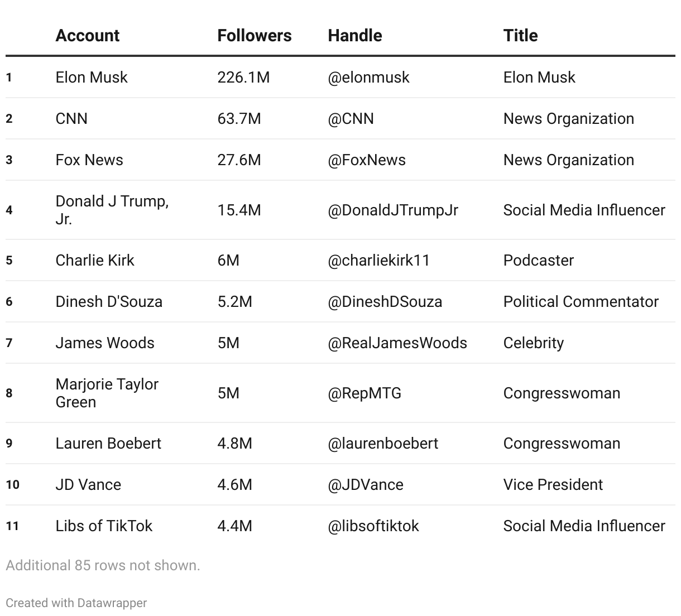
Task: Click the Title column header
Action: tap(520, 36)
